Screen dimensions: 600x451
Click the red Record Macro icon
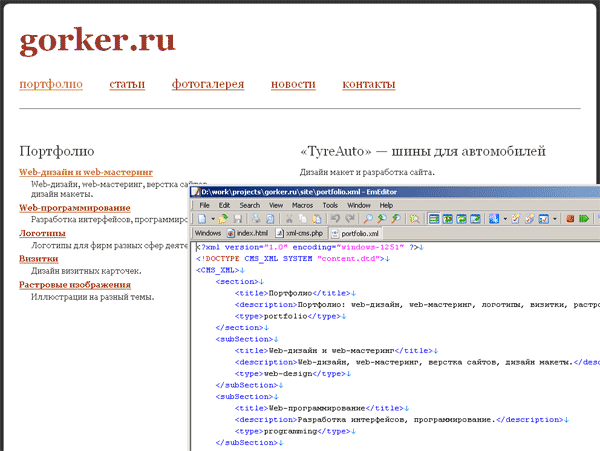[570, 218]
